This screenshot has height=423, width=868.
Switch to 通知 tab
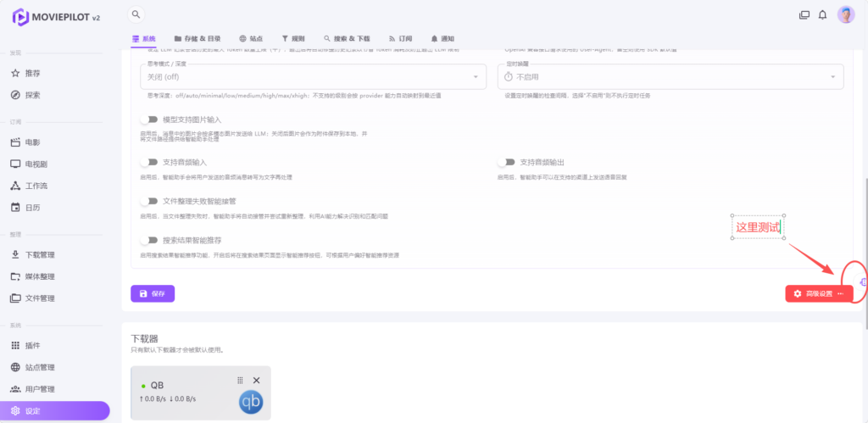(442, 39)
